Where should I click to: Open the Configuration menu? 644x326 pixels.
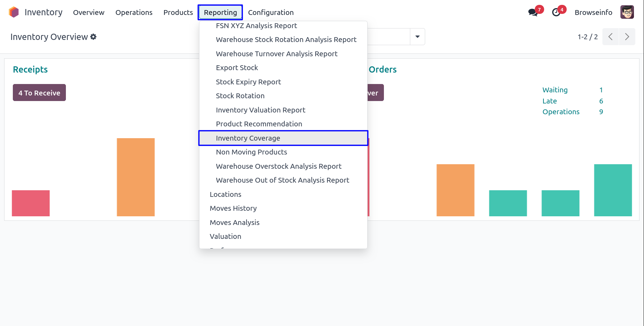pos(271,12)
